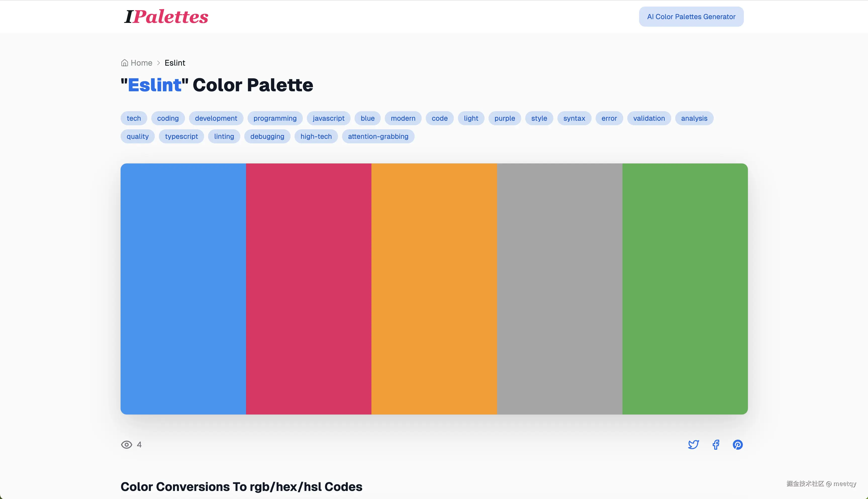Open AI Color Palettes Generator
Viewport: 868px width, 499px height.
[691, 16]
